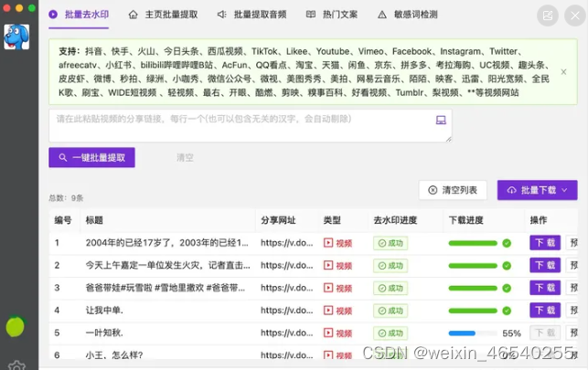The width and height of the screenshot is (588, 370).
Task: Click the 成功 status badge in row 5
Action: [390, 333]
